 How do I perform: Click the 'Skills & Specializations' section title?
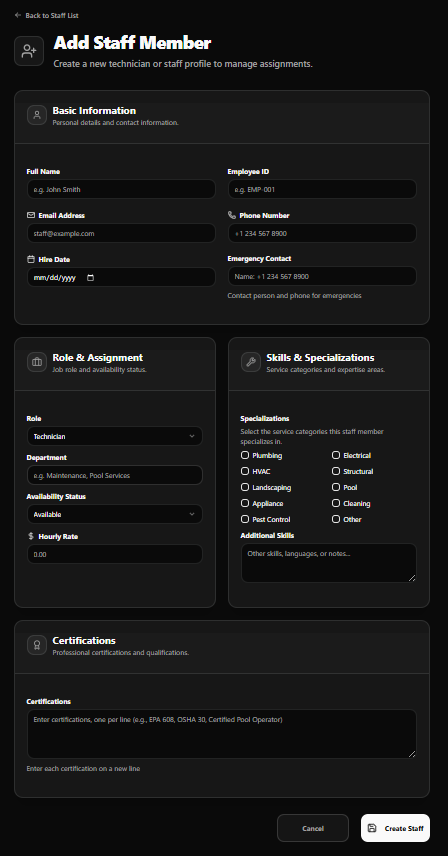coord(320,358)
